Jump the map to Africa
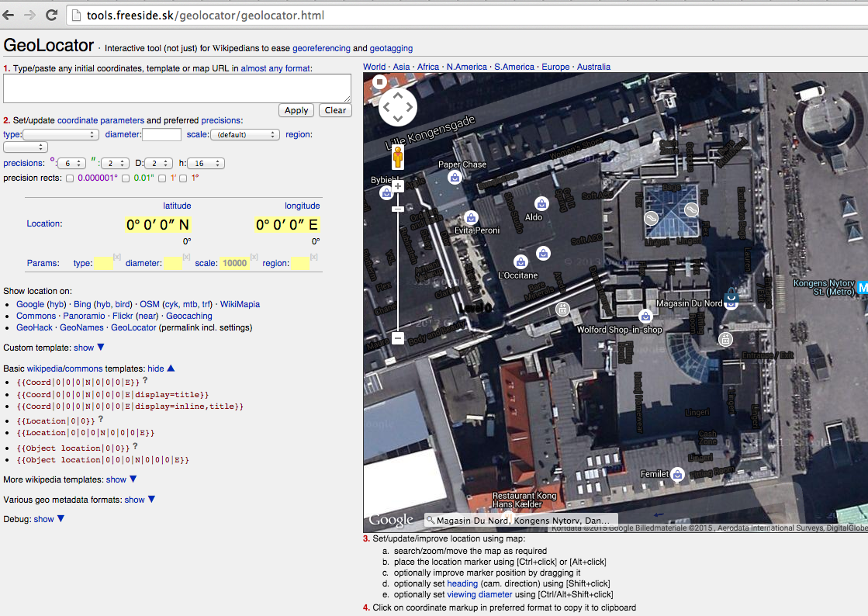The height and width of the screenshot is (616, 868). coord(428,67)
